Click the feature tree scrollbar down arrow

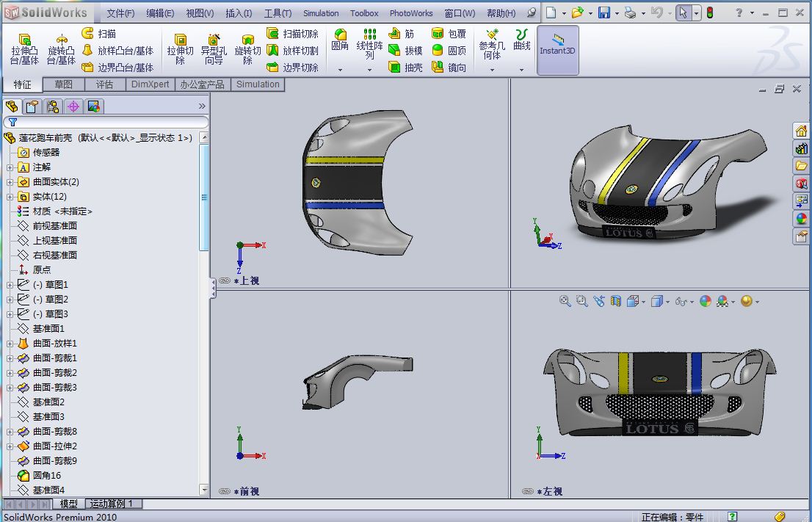pos(204,490)
